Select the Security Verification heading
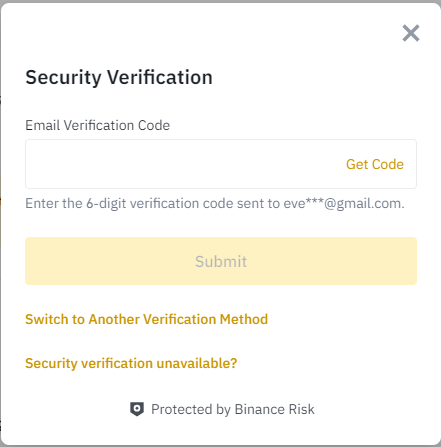Viewport: 441px width, 447px height. (x=119, y=77)
